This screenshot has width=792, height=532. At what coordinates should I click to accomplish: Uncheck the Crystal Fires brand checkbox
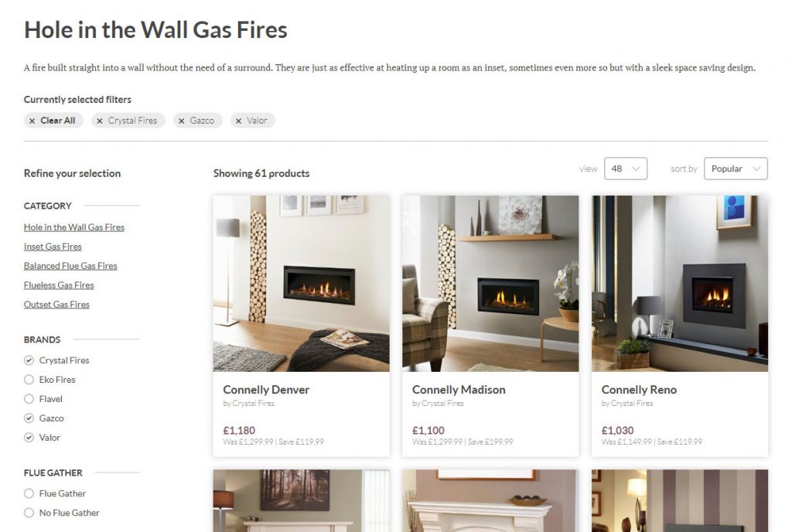(29, 360)
